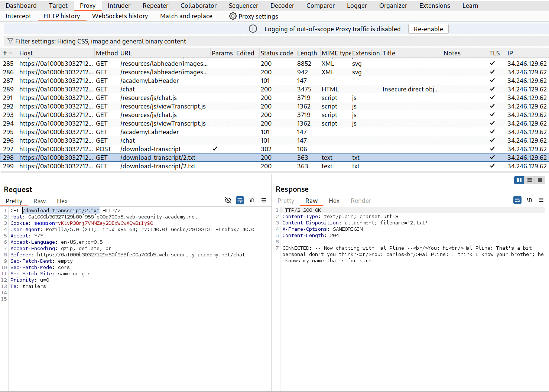Click the info icon beside the out-of-scope message
The height and width of the screenshot is (392, 549).
pos(253,29)
